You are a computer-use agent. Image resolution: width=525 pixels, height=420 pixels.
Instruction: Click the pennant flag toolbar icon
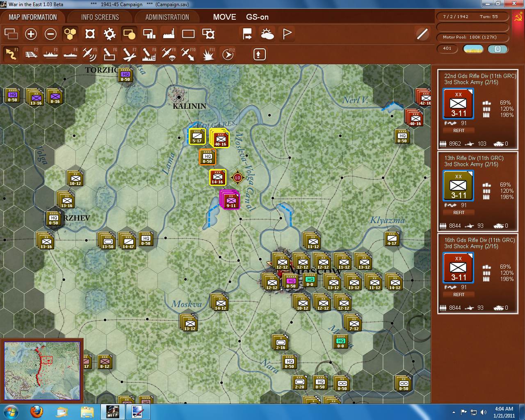point(287,34)
